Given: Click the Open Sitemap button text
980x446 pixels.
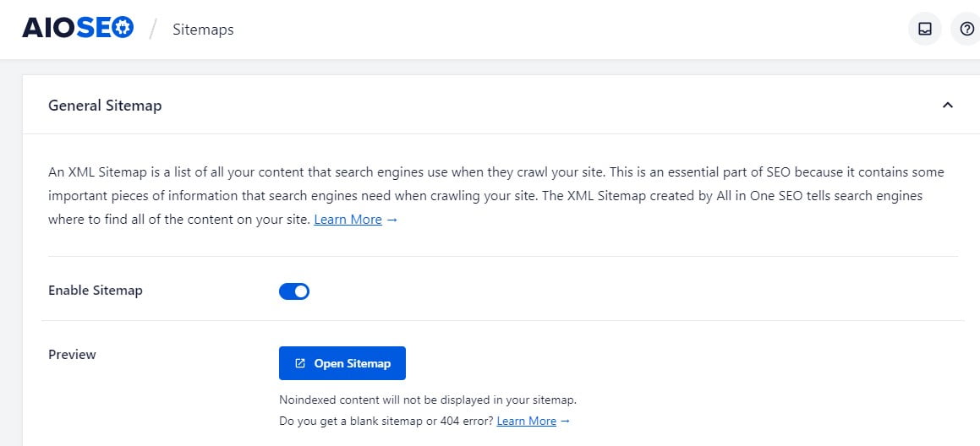Looking at the screenshot, I should coord(353,363).
